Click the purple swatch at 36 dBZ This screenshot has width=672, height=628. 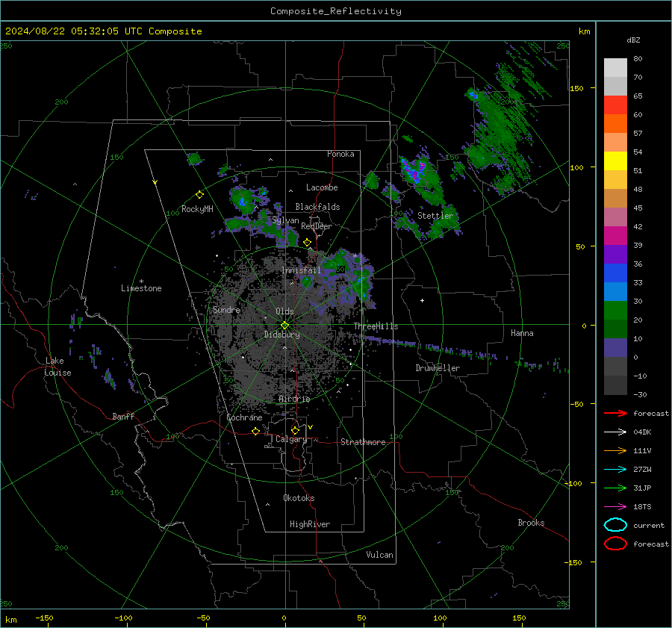pos(615,254)
